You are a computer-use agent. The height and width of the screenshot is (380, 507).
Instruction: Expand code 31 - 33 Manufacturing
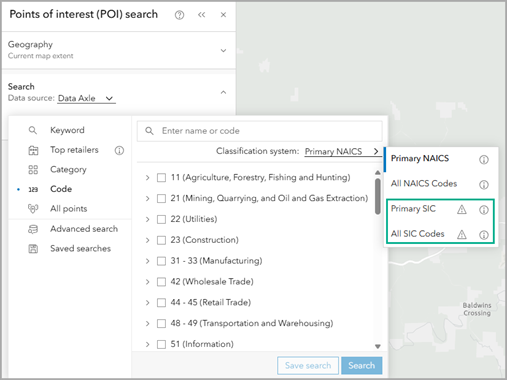[x=147, y=261]
